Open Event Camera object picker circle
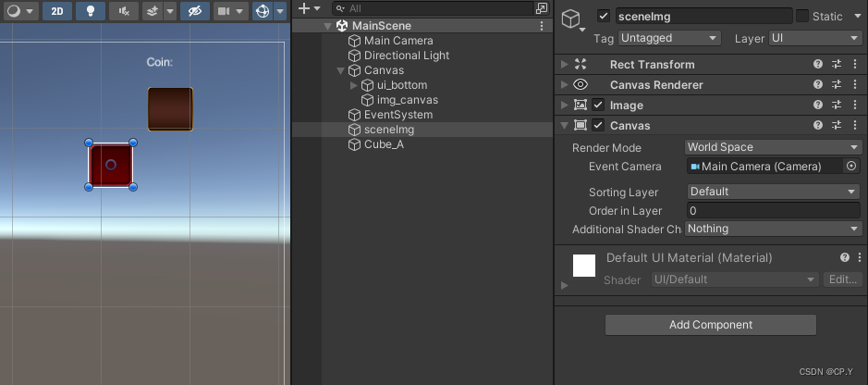This screenshot has height=385, width=868. (851, 167)
